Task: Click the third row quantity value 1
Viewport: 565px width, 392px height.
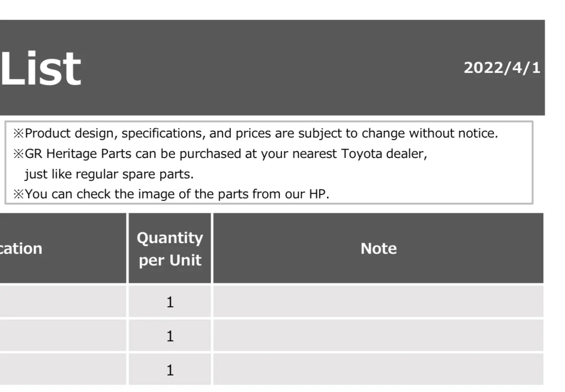Action: [170, 370]
